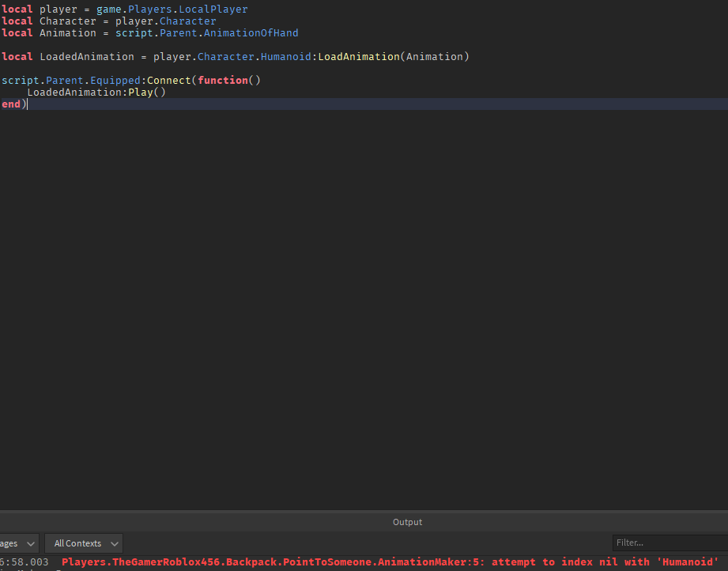Click inside the Filter... search box
Image resolution: width=728 pixels, height=571 pixels.
[668, 543]
